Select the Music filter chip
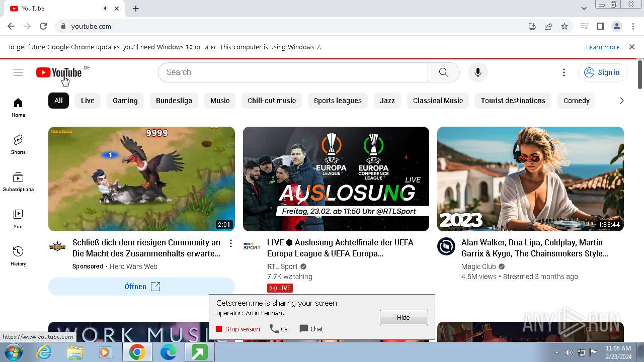 coord(220,101)
